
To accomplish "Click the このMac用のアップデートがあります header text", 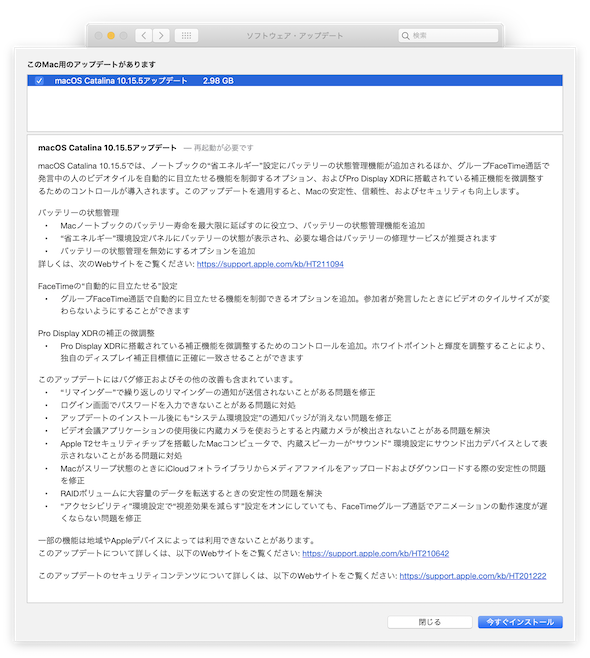I will 91,64.
